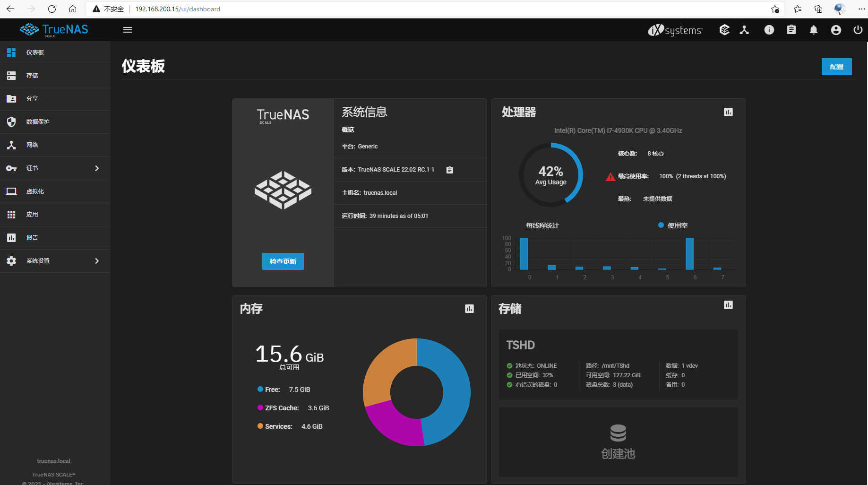
Task: Click the apps grid icon
Action: pyautogui.click(x=11, y=215)
